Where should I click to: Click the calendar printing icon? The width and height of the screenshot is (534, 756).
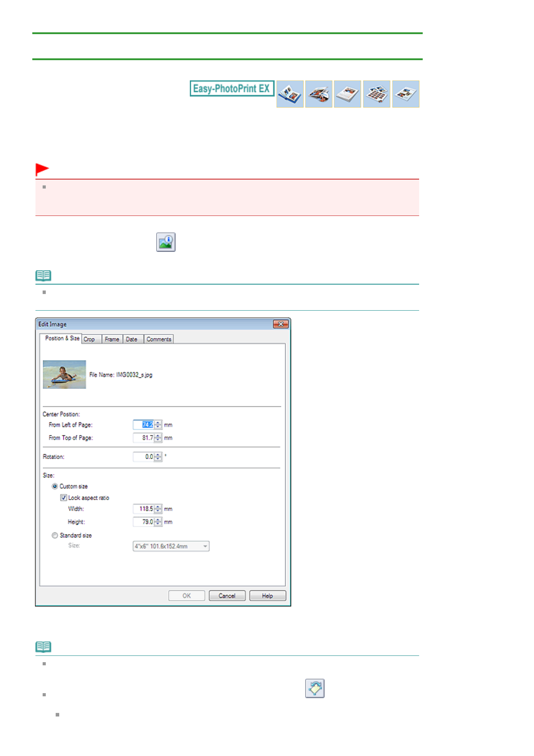(347, 94)
